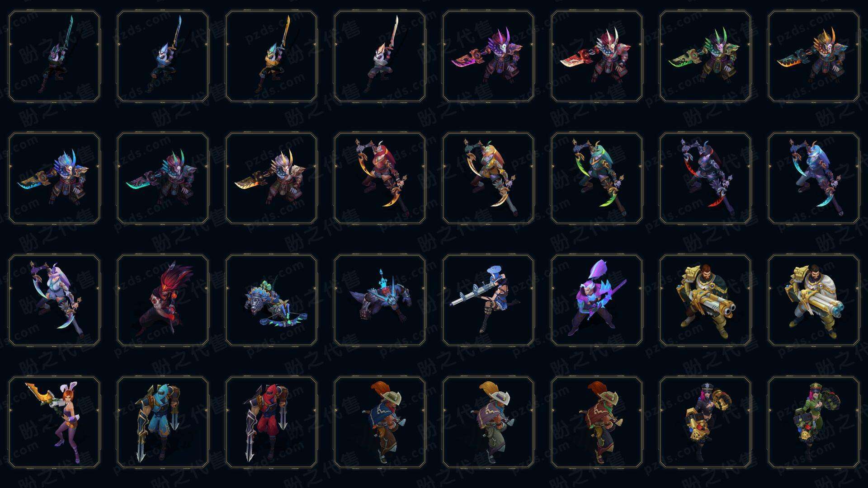Click the swordsman with pale white blade
The height and width of the screenshot is (488, 868).
point(380,56)
